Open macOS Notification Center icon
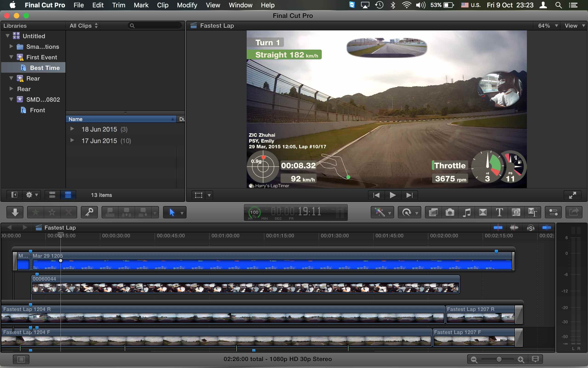 (x=574, y=5)
